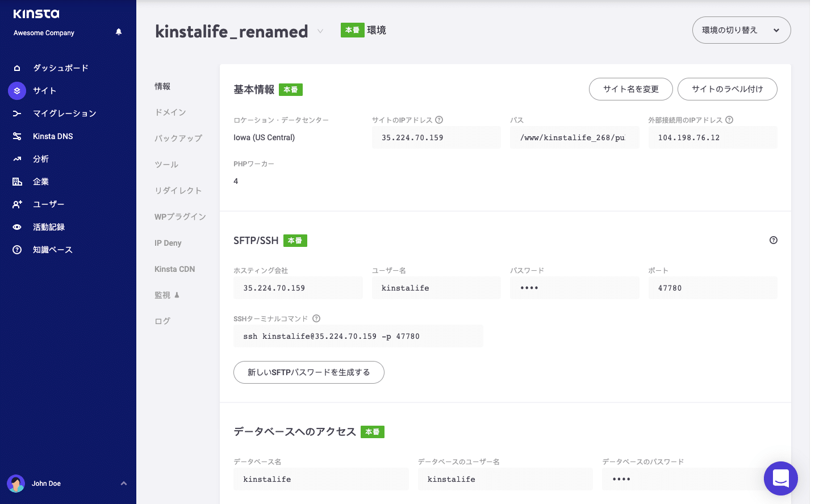
Task: Click the サイト名を変更 button
Action: [x=631, y=89]
